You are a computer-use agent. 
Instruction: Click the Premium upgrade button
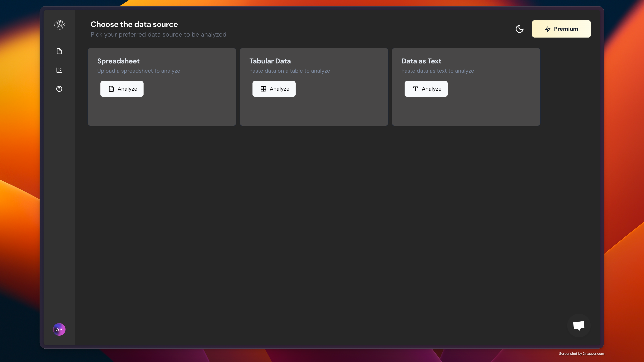(x=561, y=29)
